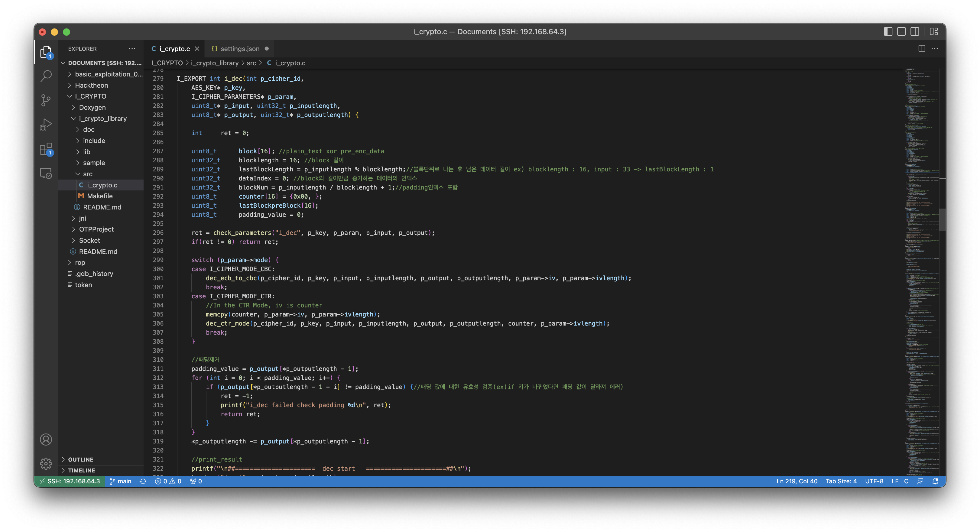Open the Source Control view
980x532 pixels.
pyautogui.click(x=46, y=100)
